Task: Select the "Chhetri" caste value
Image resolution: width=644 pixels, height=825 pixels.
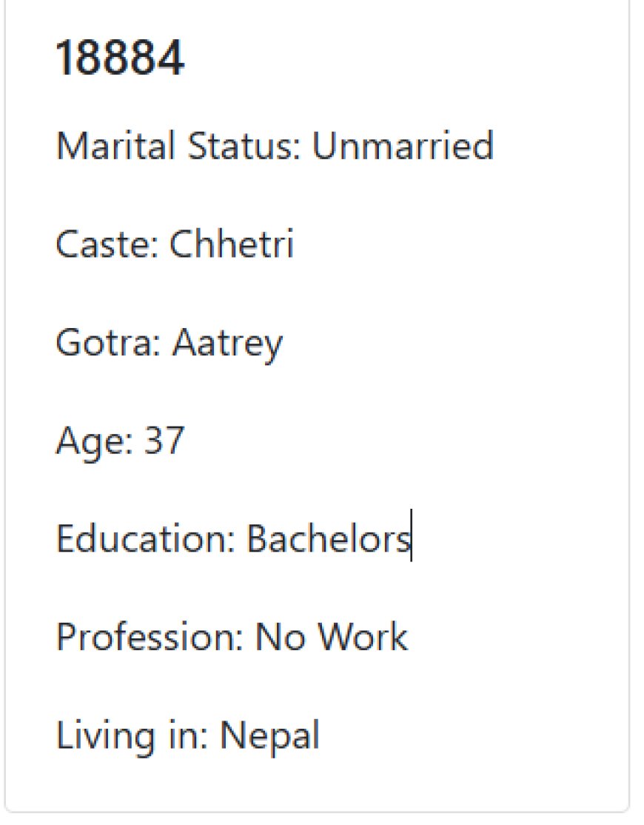Action: tap(231, 244)
